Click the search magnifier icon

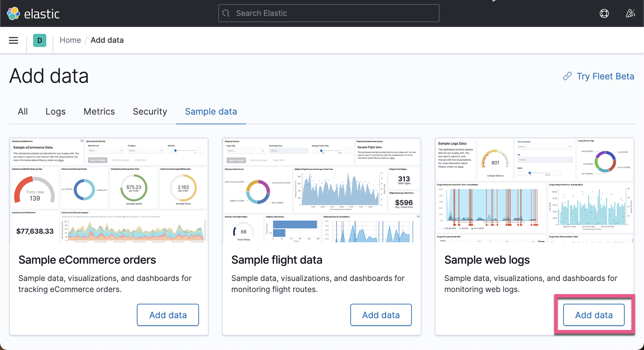pyautogui.click(x=226, y=13)
